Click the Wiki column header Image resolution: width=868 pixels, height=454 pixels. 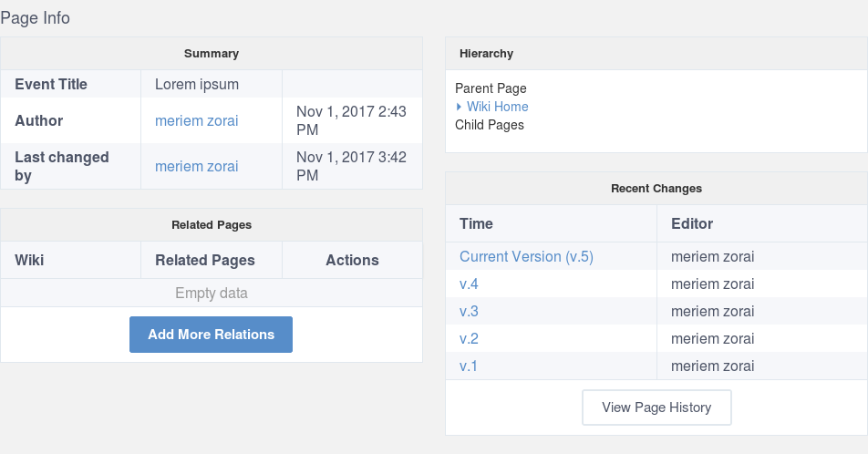point(29,260)
